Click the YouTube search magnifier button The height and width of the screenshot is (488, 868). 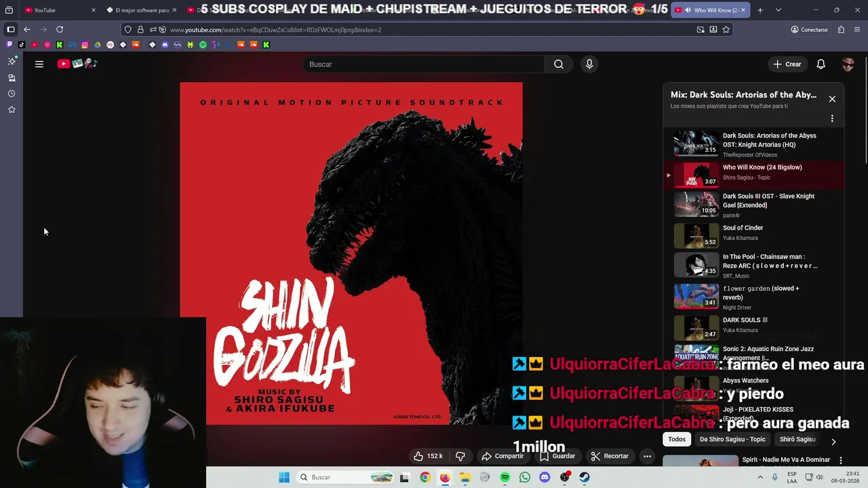click(x=558, y=64)
